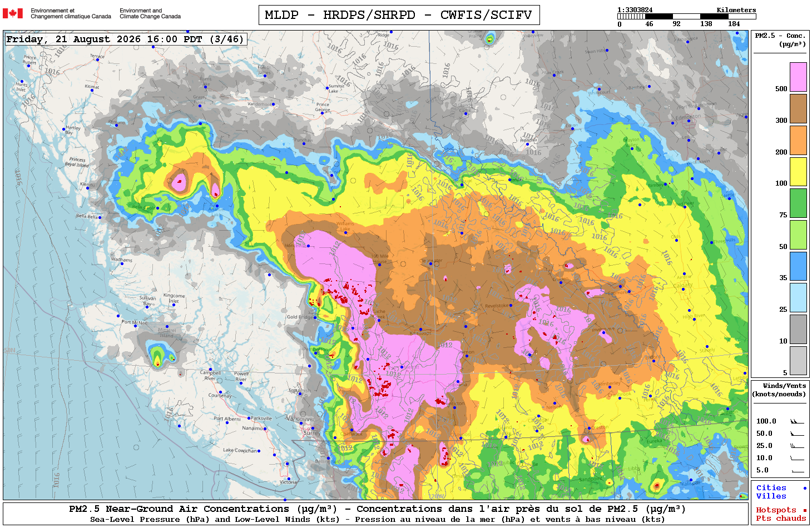
Task: Click the Powell River label
Action: tap(241, 377)
